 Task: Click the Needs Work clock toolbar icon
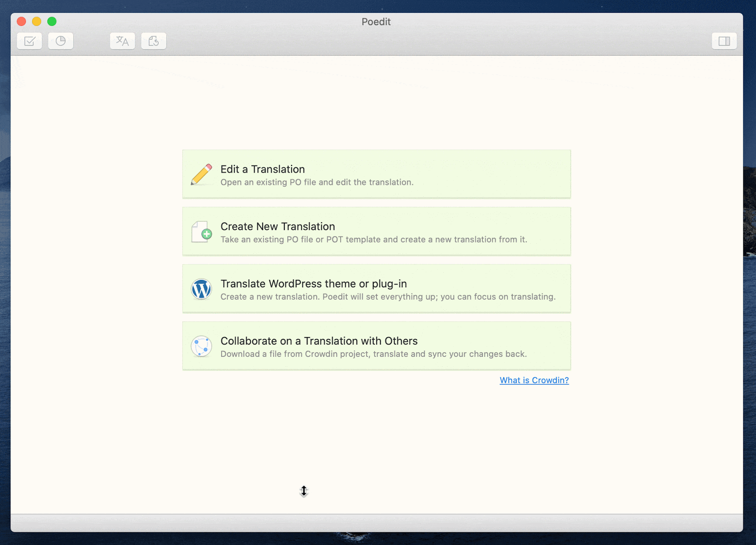pyautogui.click(x=60, y=41)
